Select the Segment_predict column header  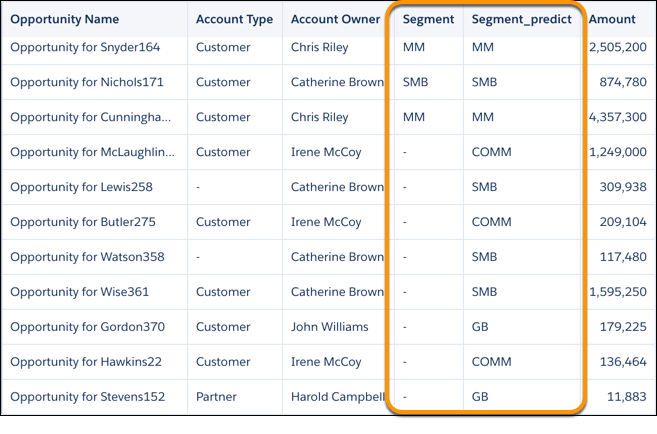pos(522,19)
